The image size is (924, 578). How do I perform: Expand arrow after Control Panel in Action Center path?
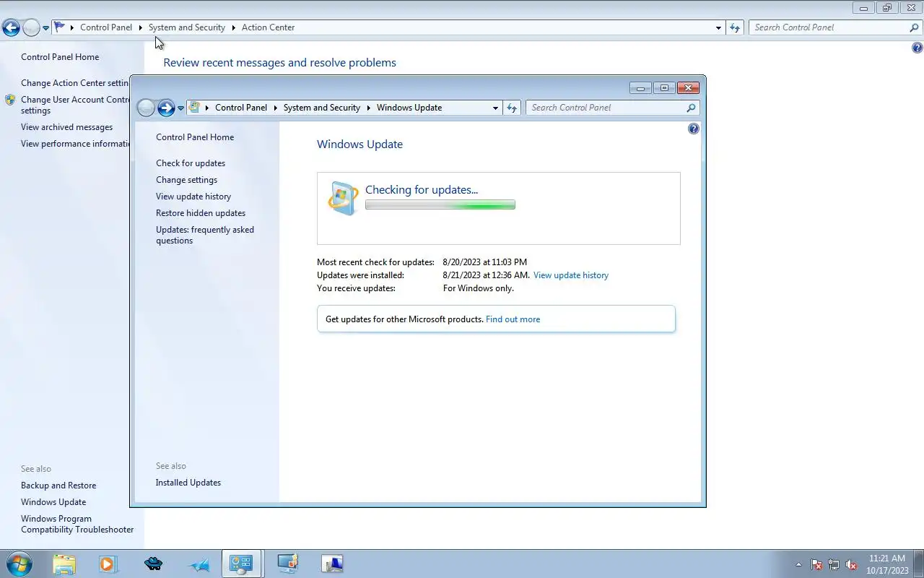point(140,27)
